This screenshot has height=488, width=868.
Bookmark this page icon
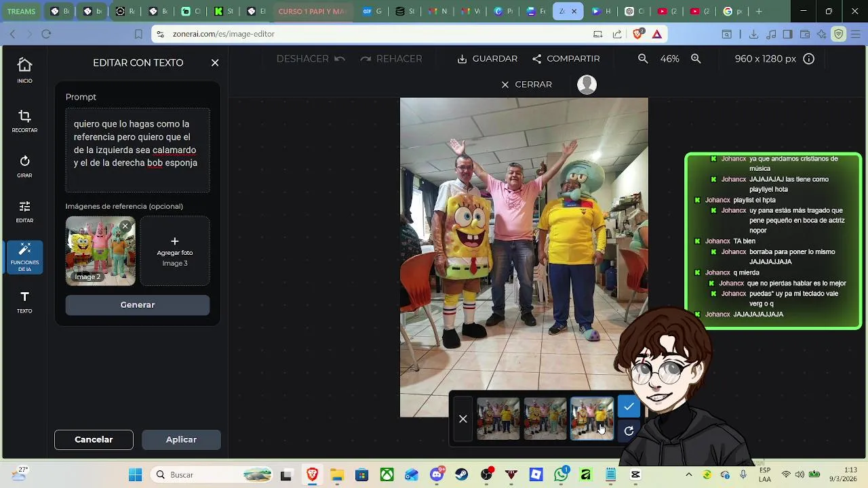click(x=138, y=34)
